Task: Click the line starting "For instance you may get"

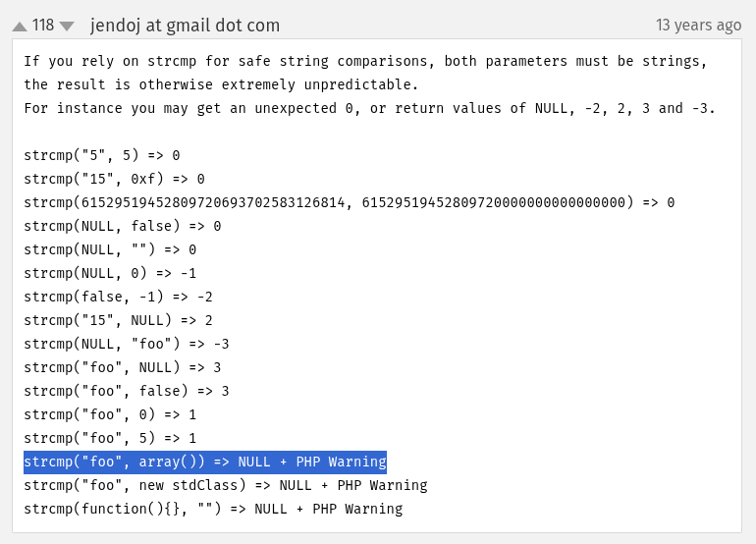Action: 369,108
